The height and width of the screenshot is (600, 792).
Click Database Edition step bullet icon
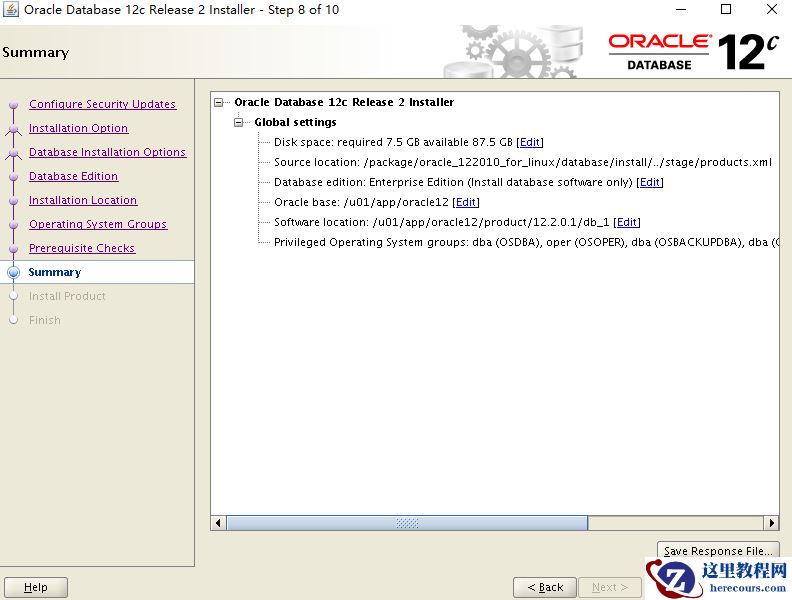pos(14,177)
